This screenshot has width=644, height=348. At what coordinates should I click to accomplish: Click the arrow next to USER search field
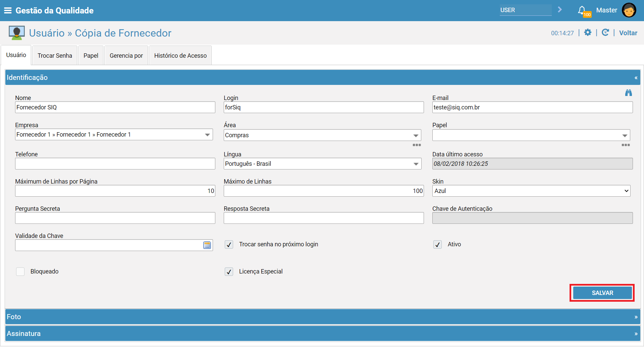point(559,10)
